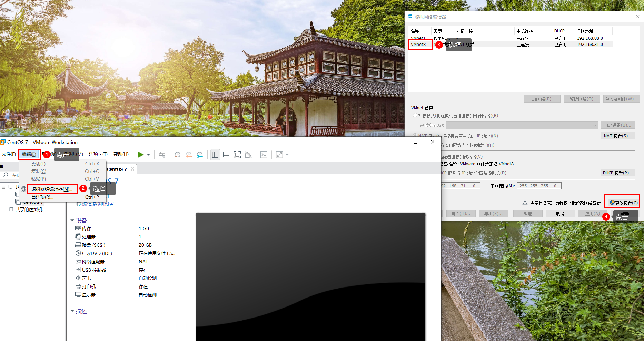
Task: Click the processor device icon
Action: [x=78, y=237]
